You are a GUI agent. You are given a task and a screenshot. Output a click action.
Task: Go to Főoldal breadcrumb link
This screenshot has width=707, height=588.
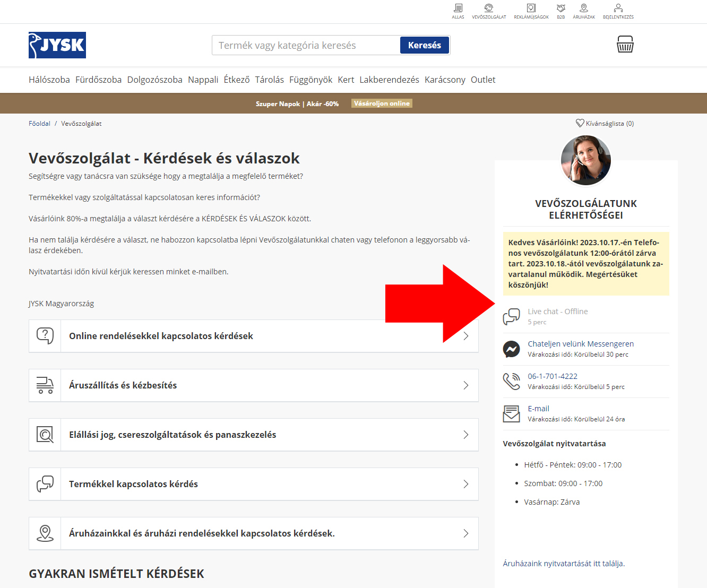coord(39,124)
